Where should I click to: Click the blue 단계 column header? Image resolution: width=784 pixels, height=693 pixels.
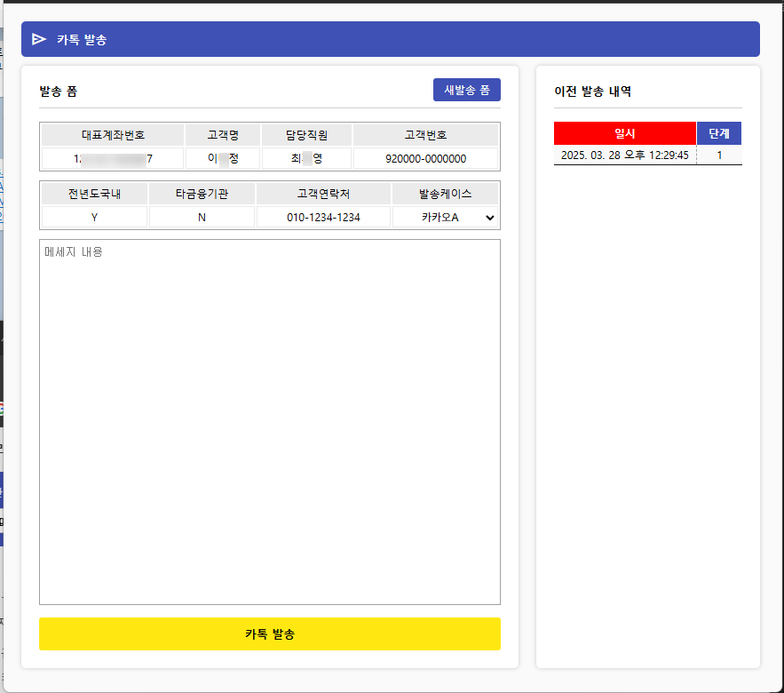pos(719,133)
